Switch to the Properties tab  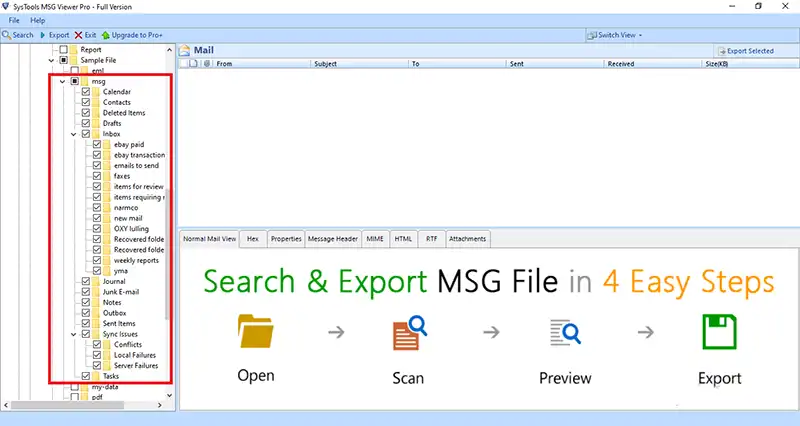pyautogui.click(x=286, y=239)
